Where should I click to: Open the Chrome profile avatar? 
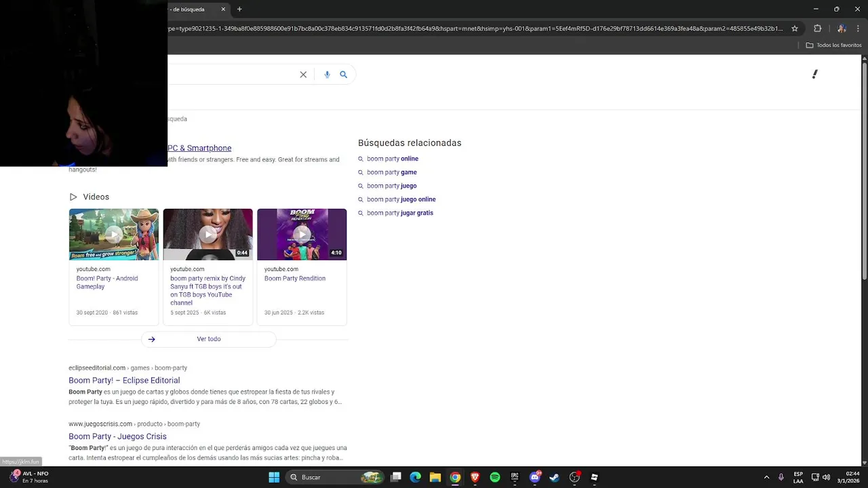pos(841,28)
